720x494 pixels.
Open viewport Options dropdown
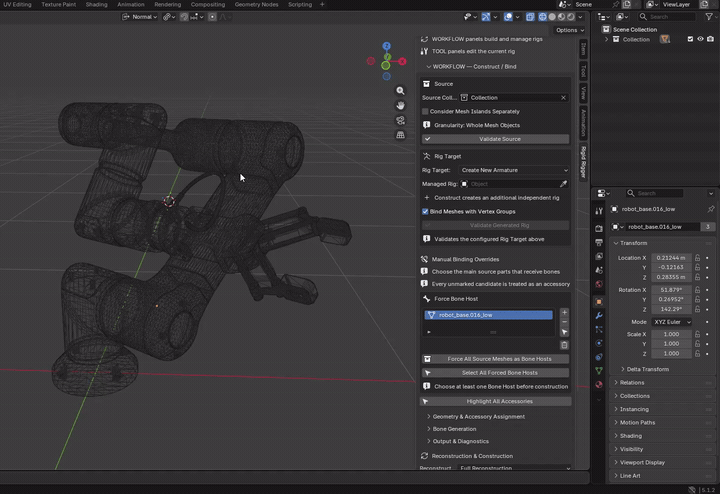point(570,30)
